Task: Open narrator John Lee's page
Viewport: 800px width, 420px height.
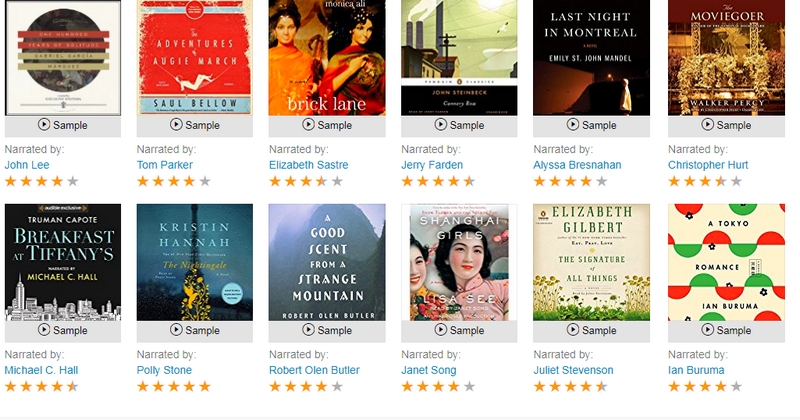Action: pyautogui.click(x=25, y=165)
